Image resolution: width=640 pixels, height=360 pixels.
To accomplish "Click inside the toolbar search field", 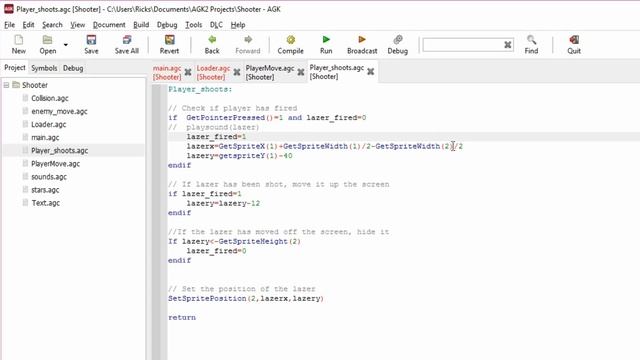I will 462,44.
